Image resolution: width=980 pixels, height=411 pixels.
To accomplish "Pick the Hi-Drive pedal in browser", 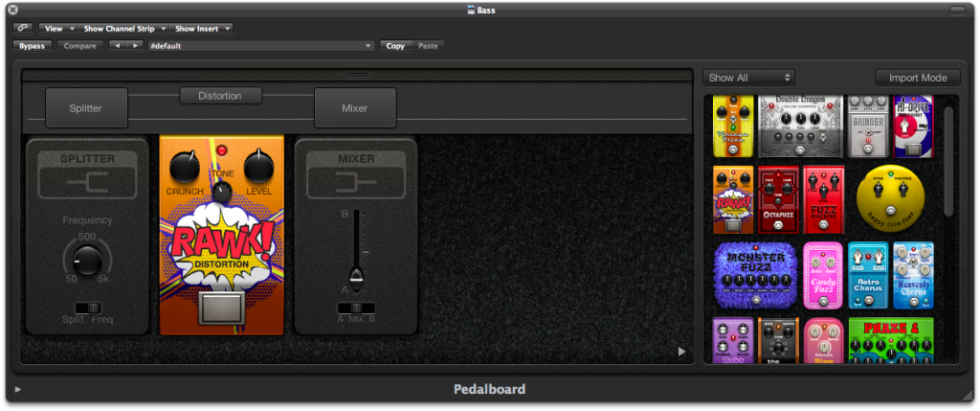I will coord(913,126).
